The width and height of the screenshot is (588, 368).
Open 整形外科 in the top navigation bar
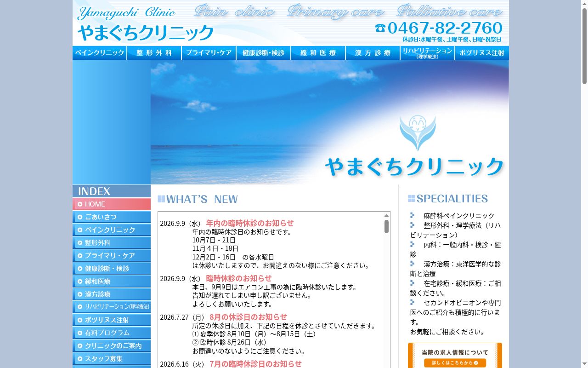pos(154,53)
